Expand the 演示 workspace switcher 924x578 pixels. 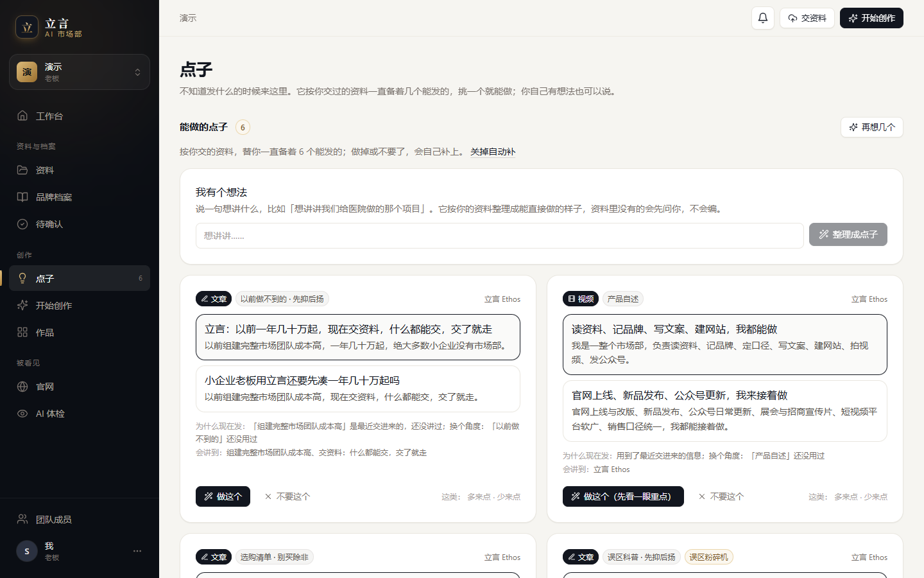[x=80, y=72]
